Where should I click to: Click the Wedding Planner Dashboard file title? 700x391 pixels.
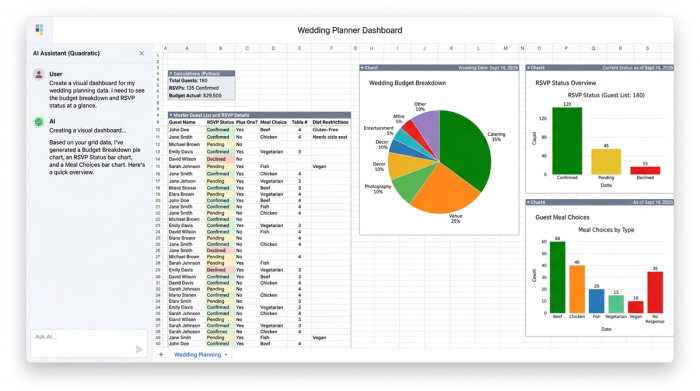[x=350, y=30]
